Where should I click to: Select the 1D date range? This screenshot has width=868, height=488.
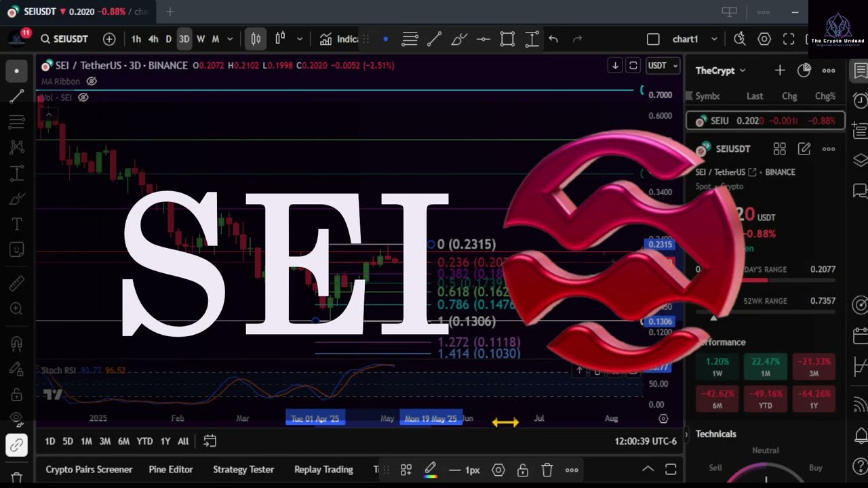pyautogui.click(x=50, y=441)
